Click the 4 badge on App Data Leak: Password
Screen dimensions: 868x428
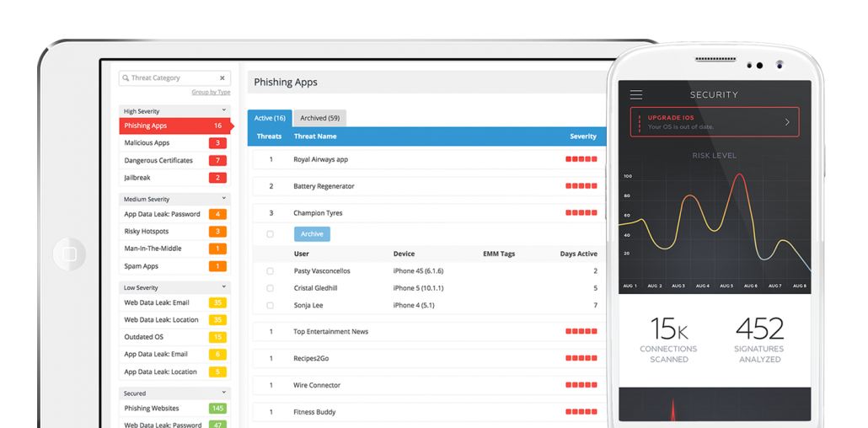tap(217, 214)
